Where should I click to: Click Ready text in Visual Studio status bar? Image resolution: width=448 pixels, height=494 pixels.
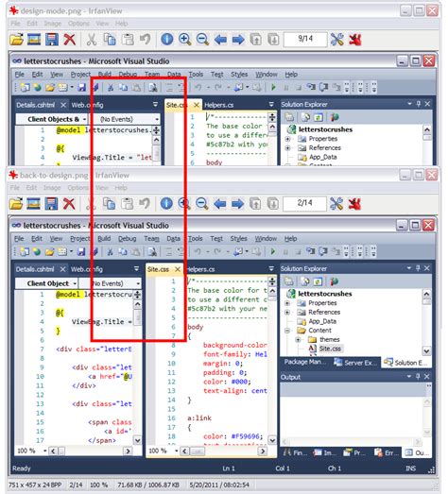pos(22,468)
